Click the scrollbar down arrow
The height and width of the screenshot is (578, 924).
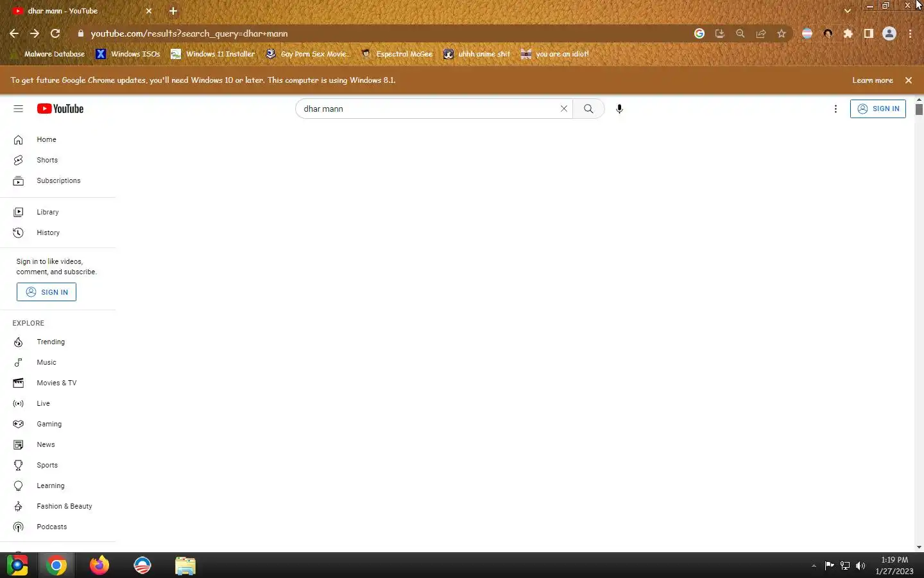(919, 547)
